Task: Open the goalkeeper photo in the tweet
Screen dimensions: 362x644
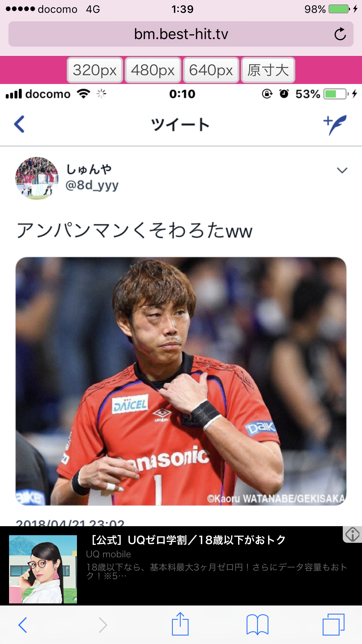Action: click(181, 381)
